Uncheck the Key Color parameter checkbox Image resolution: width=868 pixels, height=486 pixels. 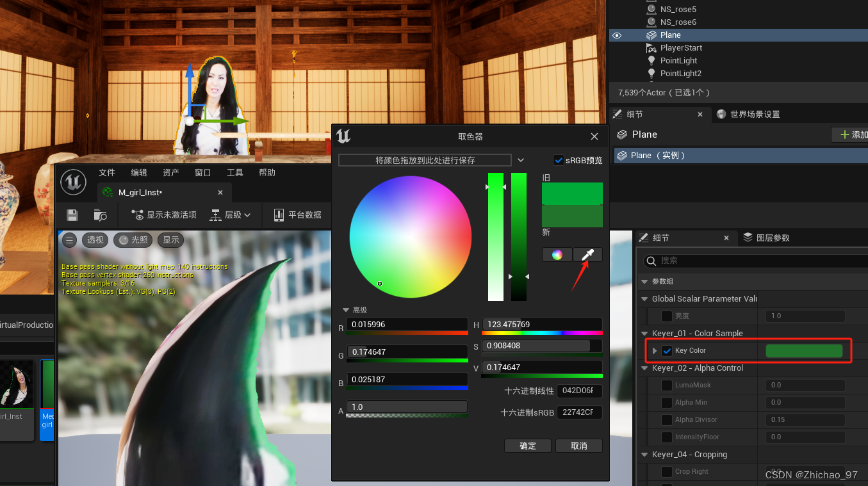pos(667,351)
